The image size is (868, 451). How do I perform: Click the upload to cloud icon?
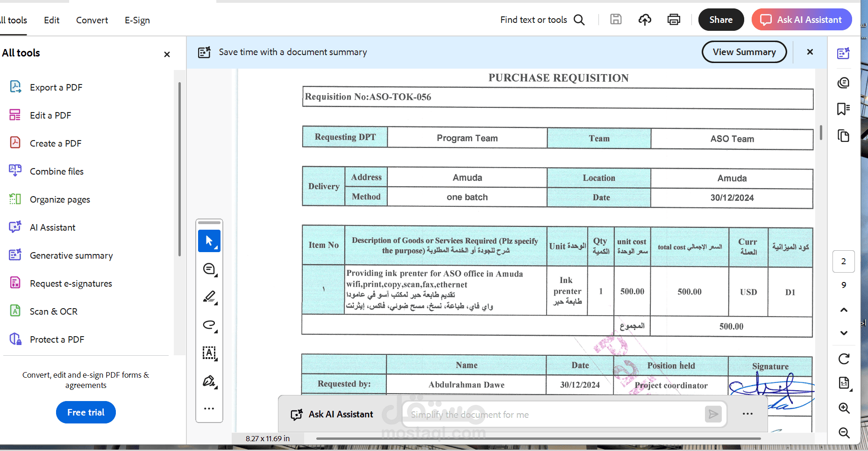click(645, 20)
